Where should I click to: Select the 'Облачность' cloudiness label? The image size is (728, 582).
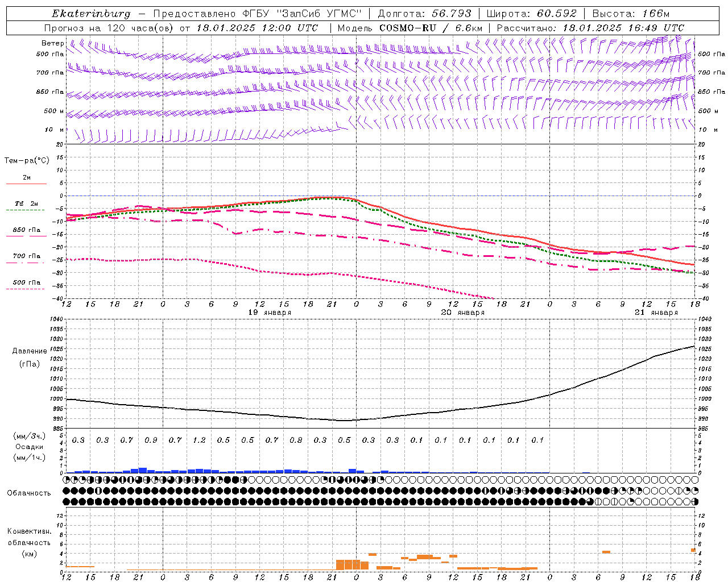pyautogui.click(x=29, y=493)
